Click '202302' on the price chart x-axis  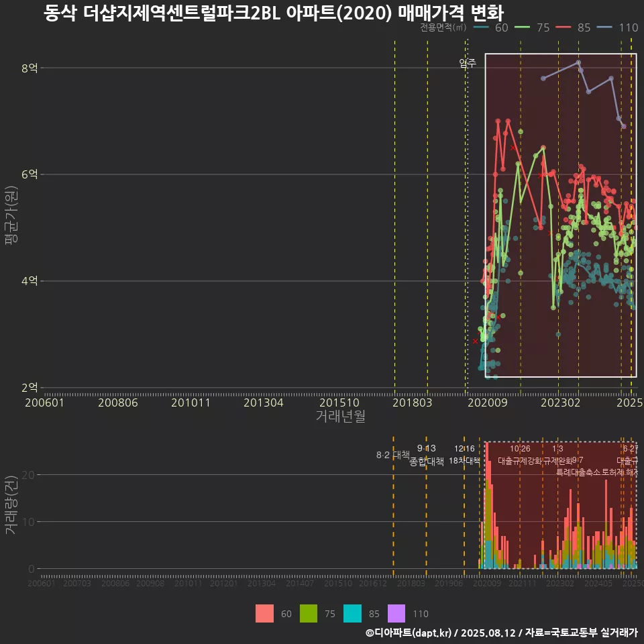coord(561,402)
